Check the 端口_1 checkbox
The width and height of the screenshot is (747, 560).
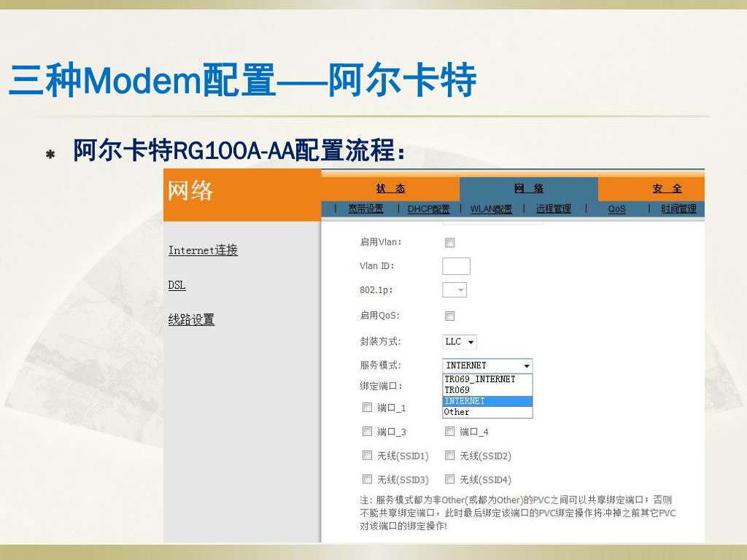click(x=368, y=407)
